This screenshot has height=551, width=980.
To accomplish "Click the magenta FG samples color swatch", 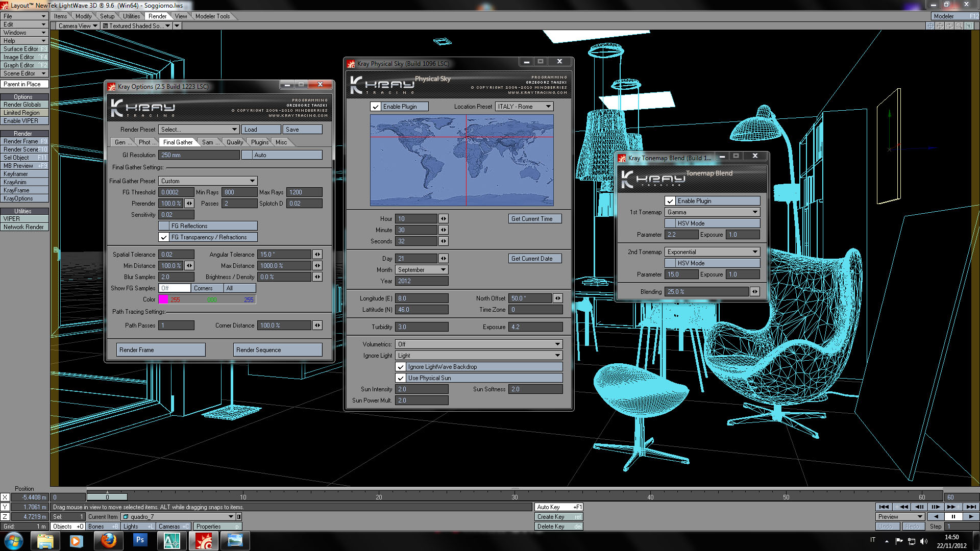I will (x=163, y=299).
